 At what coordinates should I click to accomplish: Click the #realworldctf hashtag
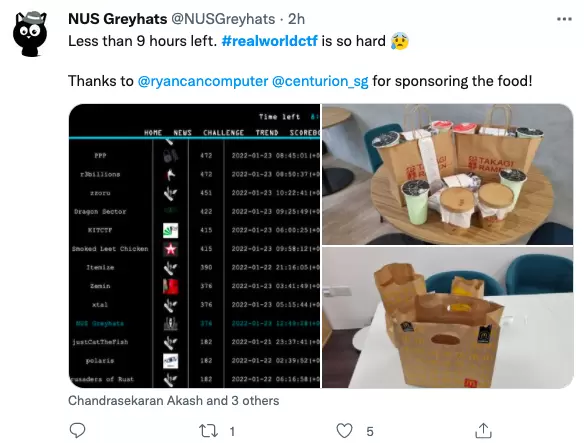tap(269, 41)
